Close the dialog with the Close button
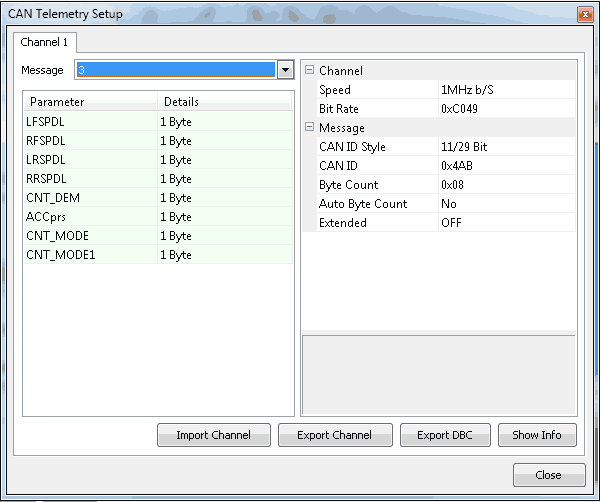The image size is (600, 502). [547, 475]
